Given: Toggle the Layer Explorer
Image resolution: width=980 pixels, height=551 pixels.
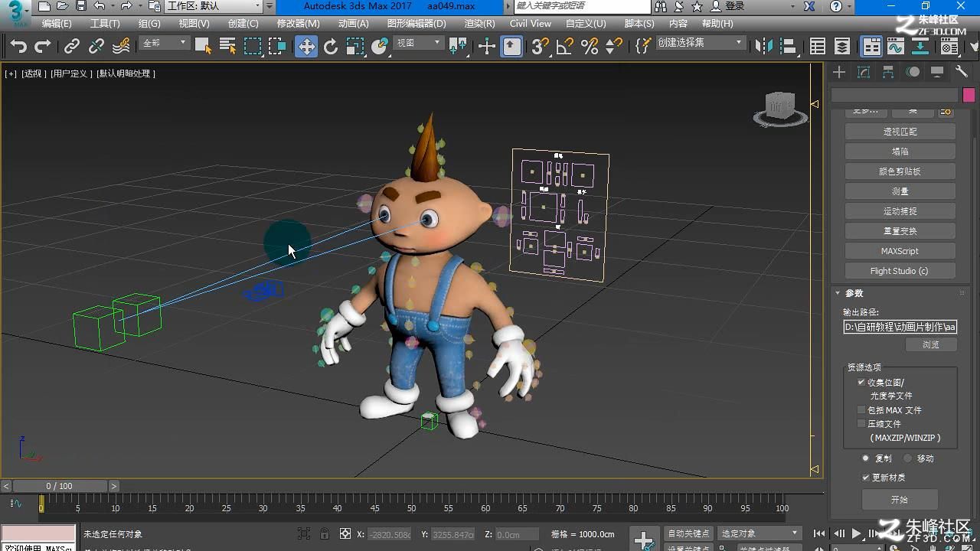Looking at the screenshot, I should pos(842,47).
